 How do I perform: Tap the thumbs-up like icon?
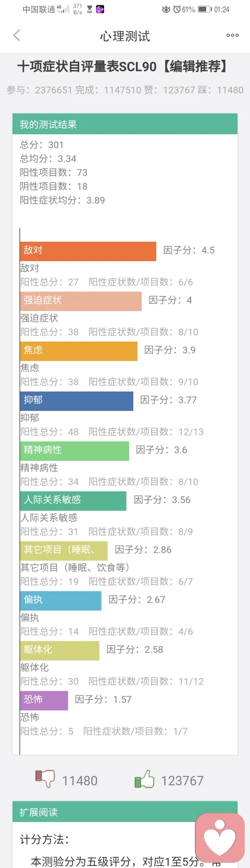click(144, 779)
